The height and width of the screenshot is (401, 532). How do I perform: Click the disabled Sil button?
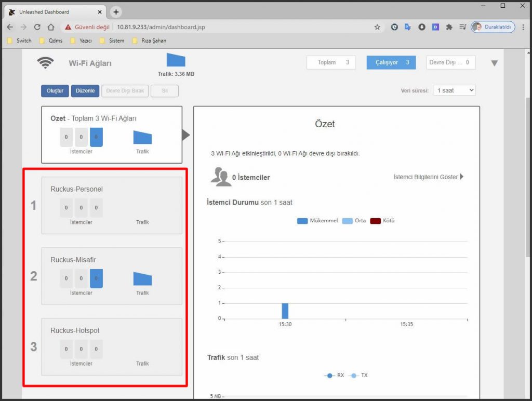coord(165,91)
